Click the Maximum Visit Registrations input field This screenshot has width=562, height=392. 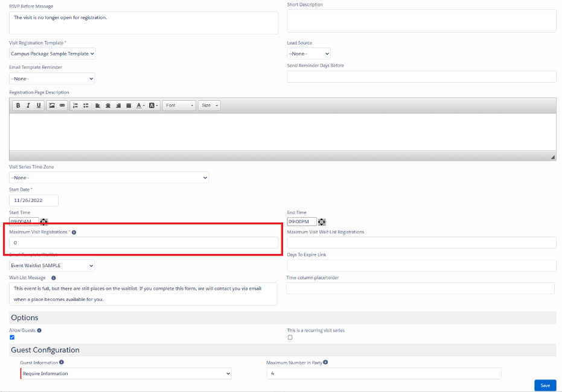pos(144,242)
